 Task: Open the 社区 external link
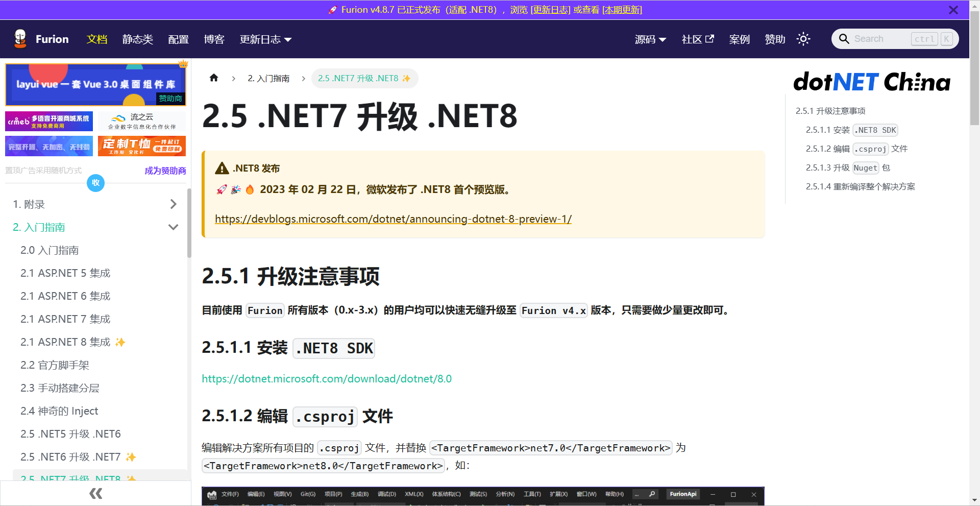[x=698, y=39]
